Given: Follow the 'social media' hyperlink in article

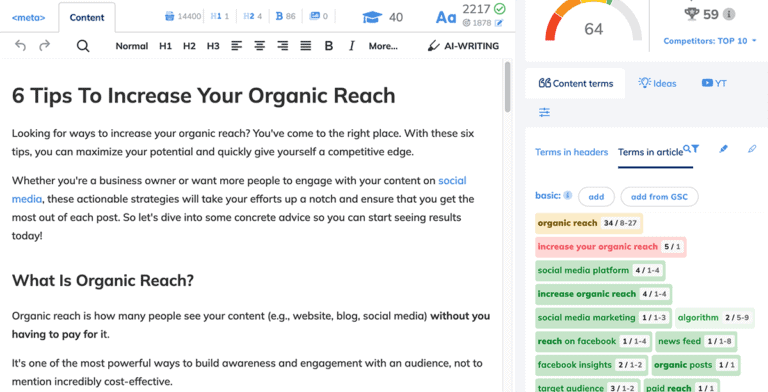Looking at the screenshot, I should (x=452, y=180).
